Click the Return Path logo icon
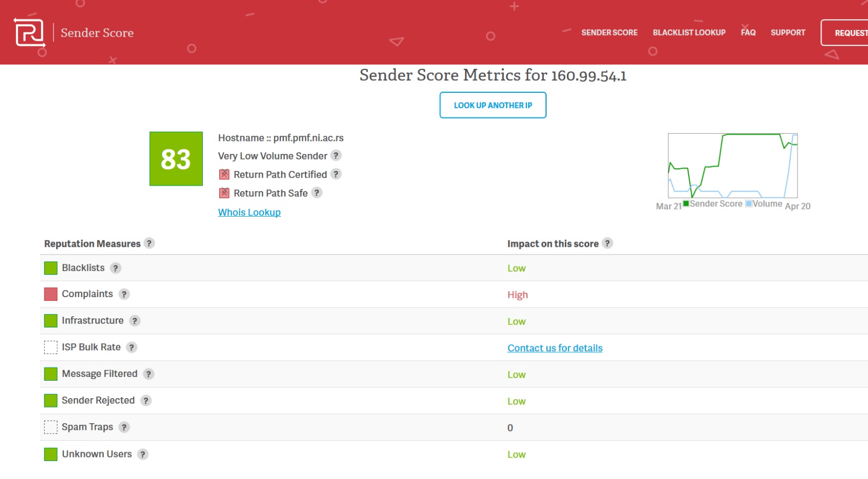Viewport: 868px width, 479px height. tap(30, 33)
